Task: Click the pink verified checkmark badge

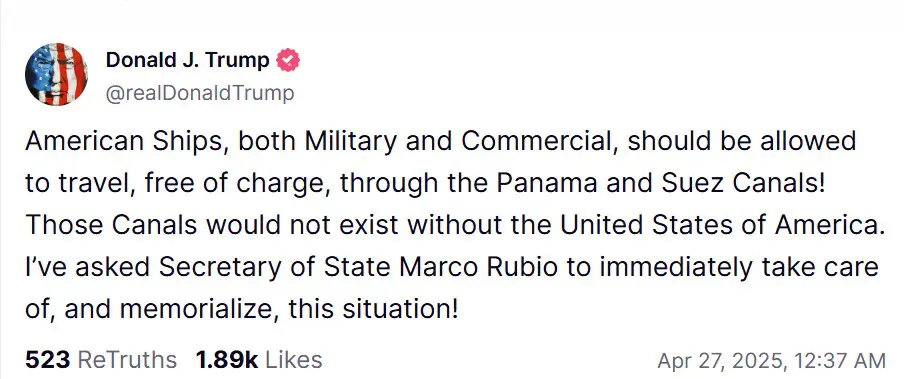Action: coord(288,60)
